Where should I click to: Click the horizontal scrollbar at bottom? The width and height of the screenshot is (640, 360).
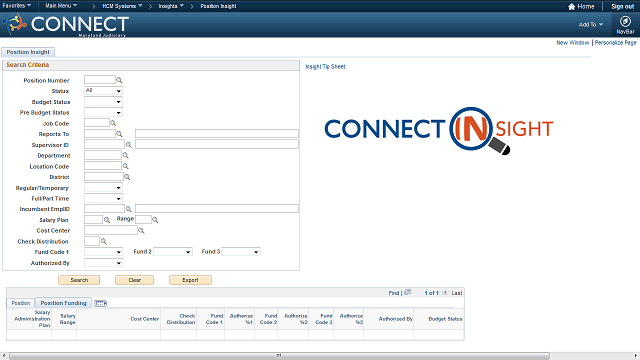pos(279,356)
